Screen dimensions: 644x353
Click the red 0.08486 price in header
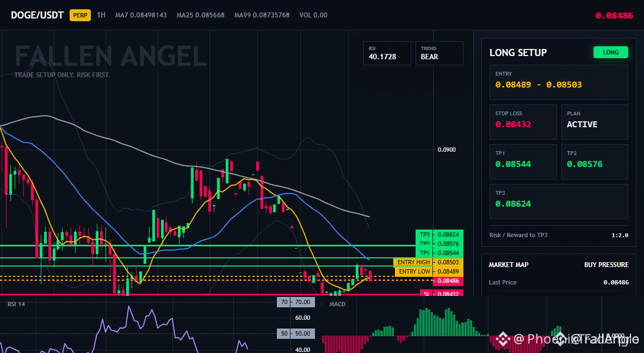pos(614,16)
